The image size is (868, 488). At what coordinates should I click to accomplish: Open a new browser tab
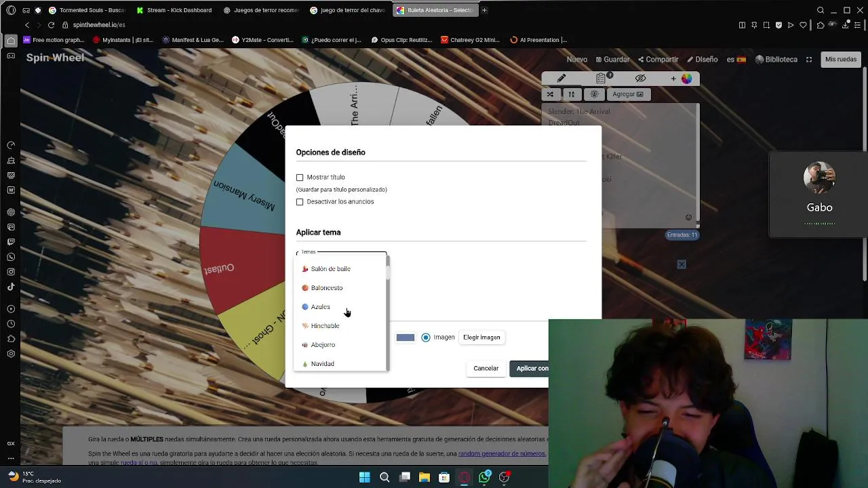pos(484,10)
